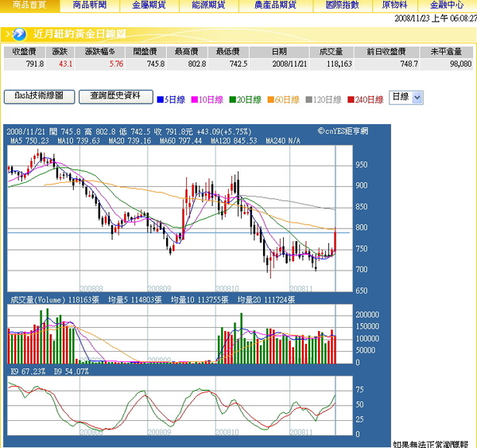
Task: Click the blue 5日線 legend swatch
Action: pos(161,99)
